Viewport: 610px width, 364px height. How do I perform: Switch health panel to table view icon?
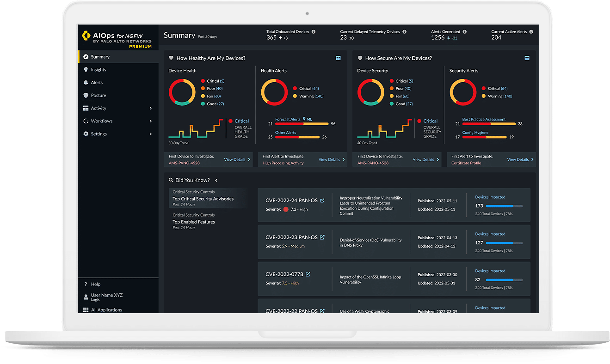pyautogui.click(x=338, y=58)
